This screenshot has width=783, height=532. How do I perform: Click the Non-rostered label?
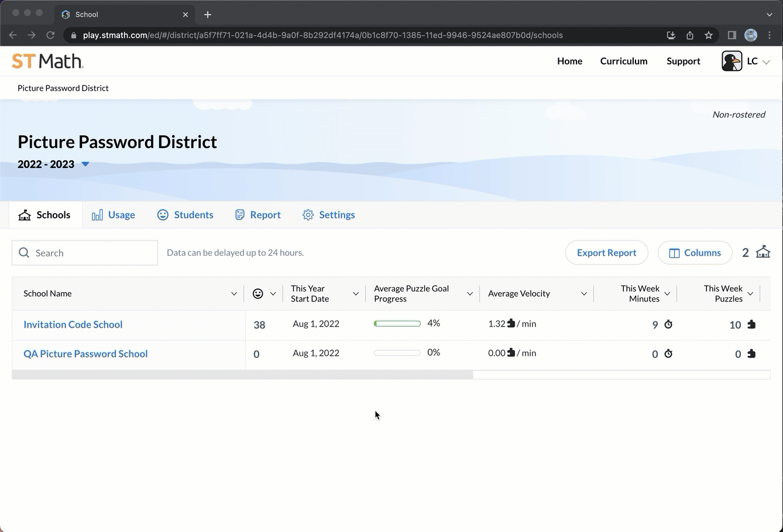click(739, 115)
